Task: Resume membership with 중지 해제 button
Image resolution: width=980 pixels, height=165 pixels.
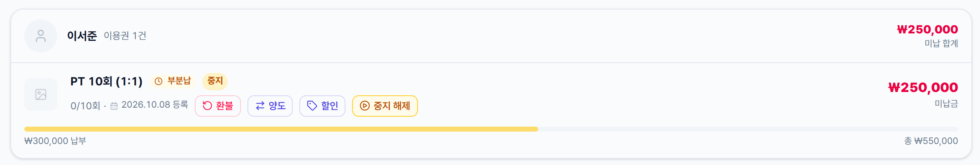Action: [x=385, y=106]
